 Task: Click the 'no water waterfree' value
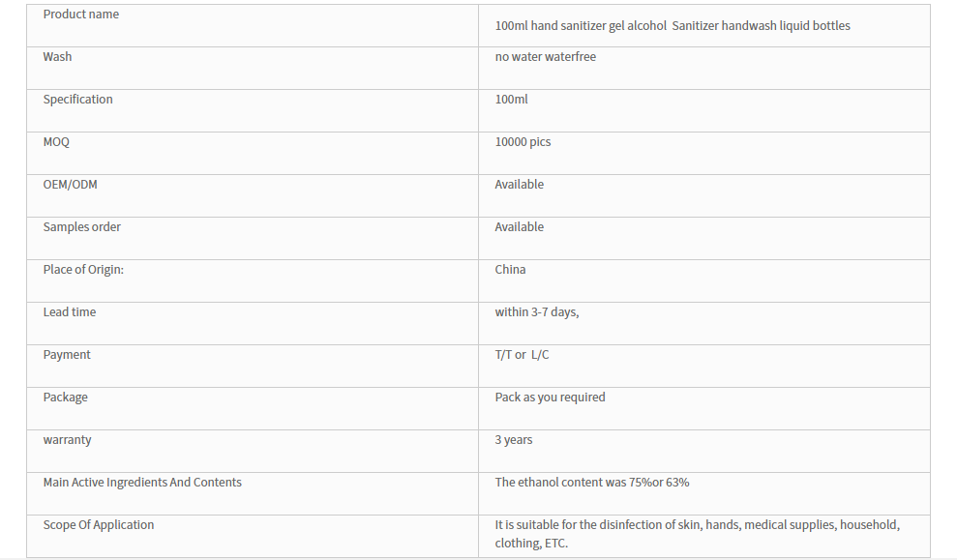click(x=545, y=57)
